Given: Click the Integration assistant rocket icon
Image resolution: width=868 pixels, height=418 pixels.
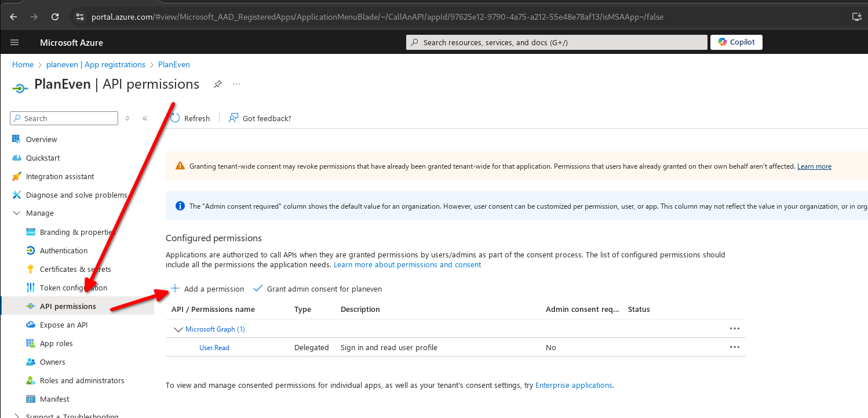Looking at the screenshot, I should tap(16, 176).
